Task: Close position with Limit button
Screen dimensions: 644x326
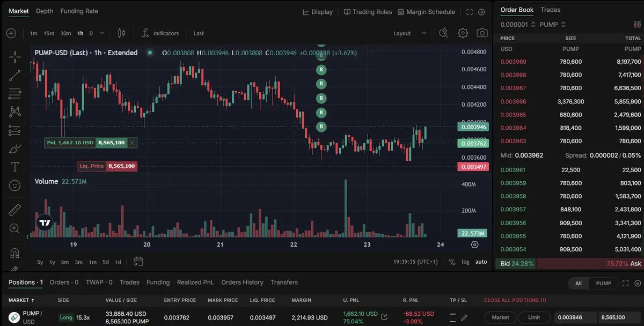Action: [x=534, y=317]
